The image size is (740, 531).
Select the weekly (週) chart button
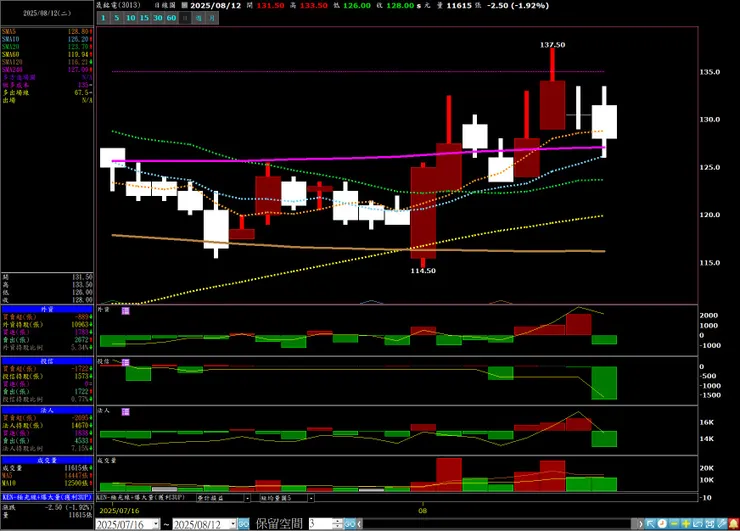199,18
